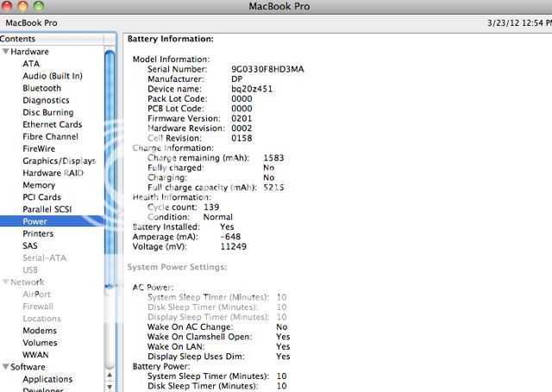The height and width of the screenshot is (392, 552).
Task: Open Printers information
Action: 38,233
